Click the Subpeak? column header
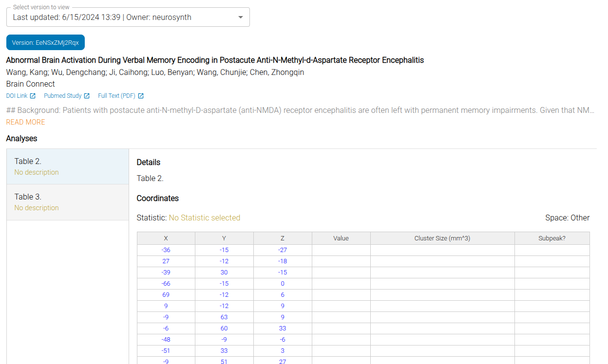 click(x=551, y=238)
